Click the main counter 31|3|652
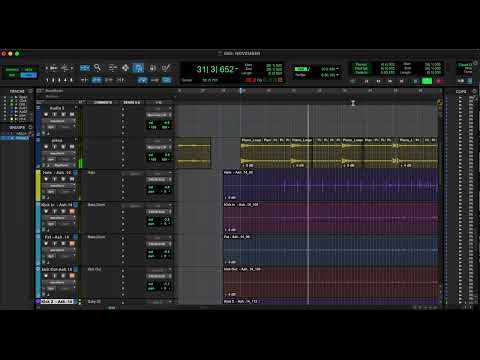 click(x=215, y=69)
